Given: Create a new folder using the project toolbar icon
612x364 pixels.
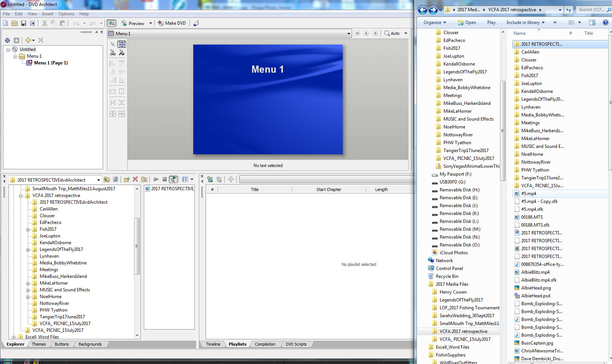Looking at the screenshot, I should 126,179.
